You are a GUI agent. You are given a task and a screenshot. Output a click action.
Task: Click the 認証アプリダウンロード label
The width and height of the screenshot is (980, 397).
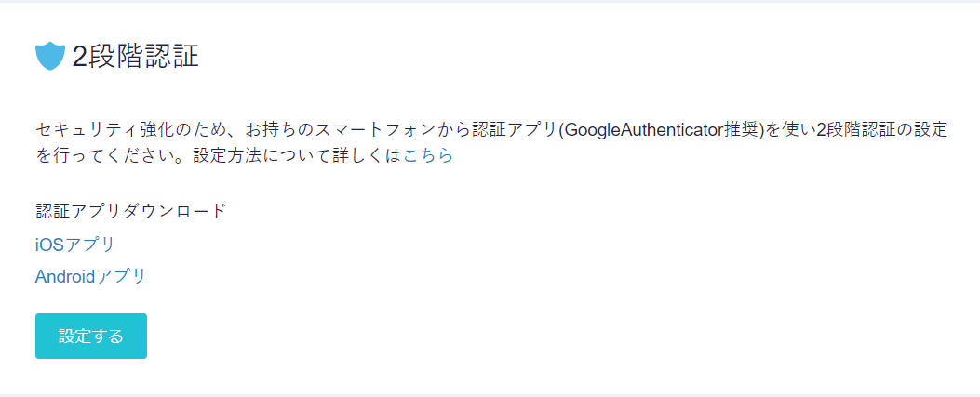pos(130,211)
